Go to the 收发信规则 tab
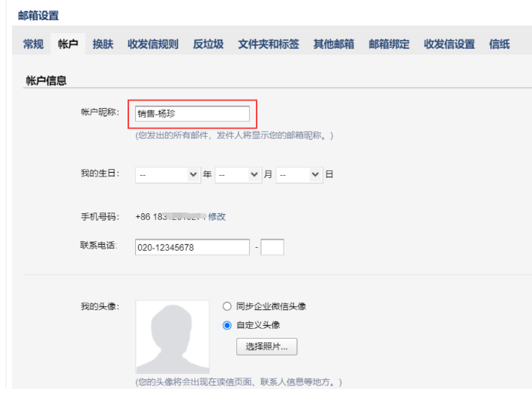The image size is (532, 404). pyautogui.click(x=153, y=44)
